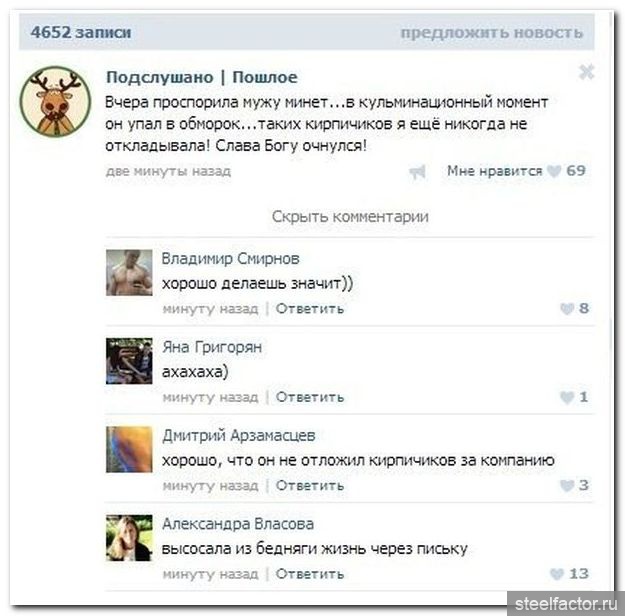Open the 4652 записи tab
This screenshot has height=616, width=625.
[81, 32]
